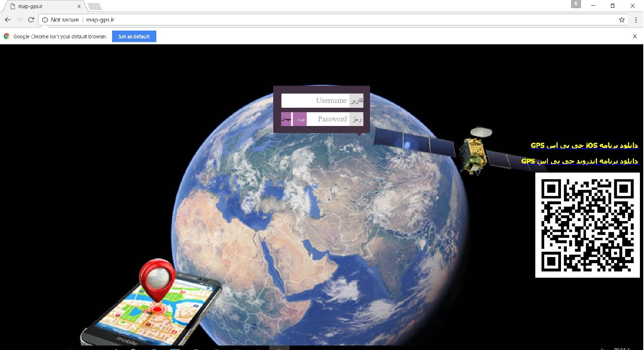
Task: Open the Android GPS app download link
Action: click(x=580, y=161)
